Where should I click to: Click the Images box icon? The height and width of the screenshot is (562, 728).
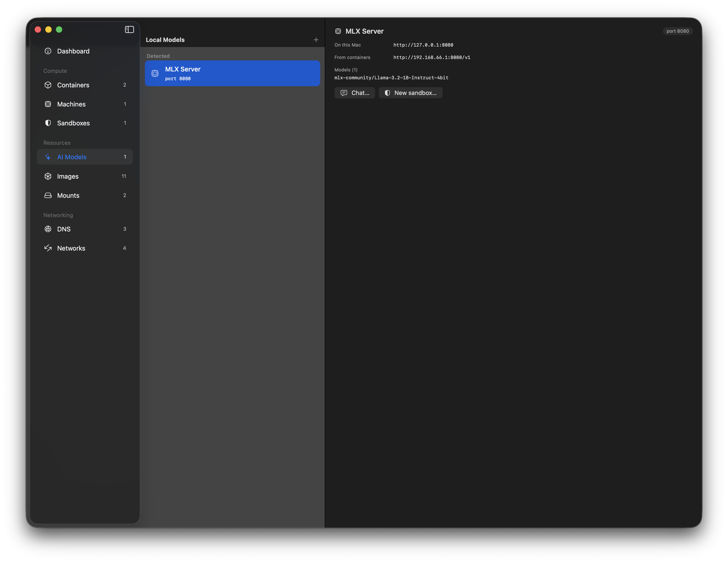point(48,176)
